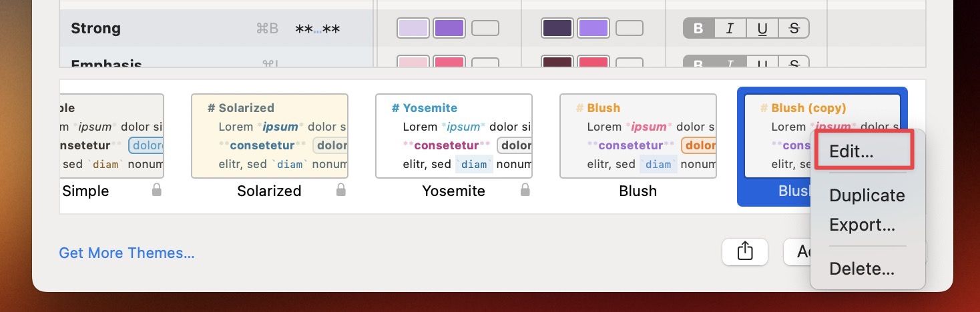
Task: Toggle italic style in the Strong row
Action: (x=730, y=28)
